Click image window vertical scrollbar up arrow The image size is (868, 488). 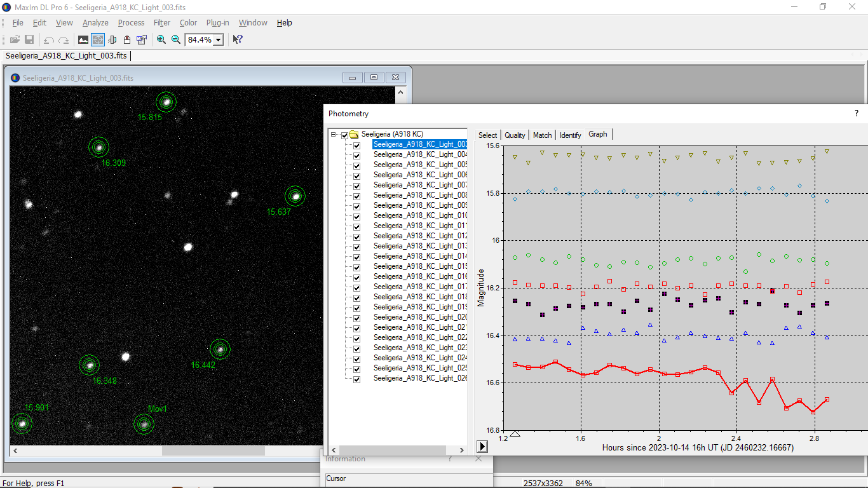pos(401,93)
